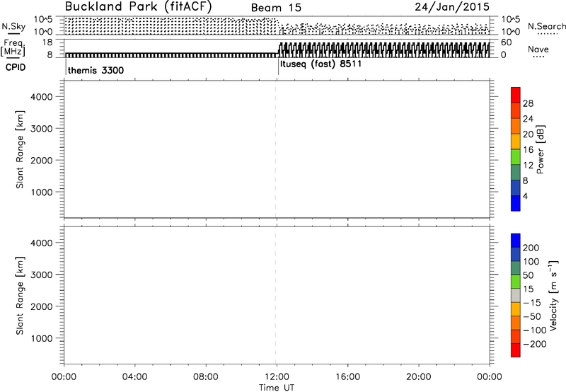
Task: Click Velocity colorbar tick value '200'
Action: click(531, 248)
